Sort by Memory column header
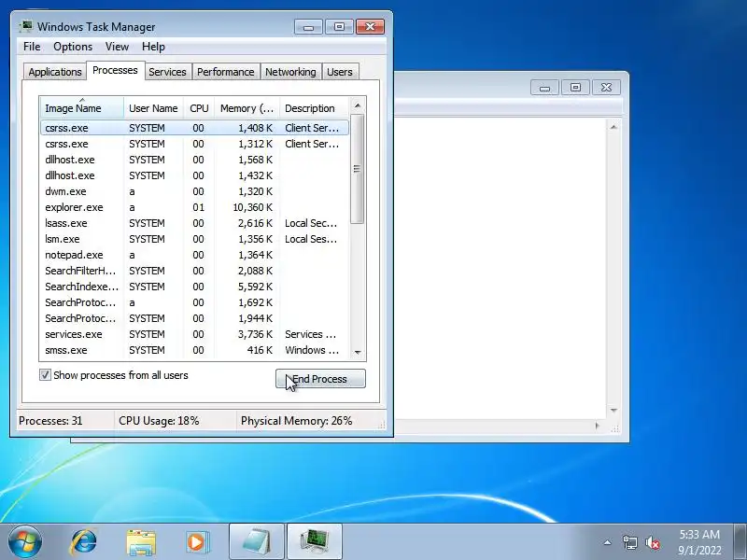Image resolution: width=747 pixels, height=560 pixels. [247, 108]
